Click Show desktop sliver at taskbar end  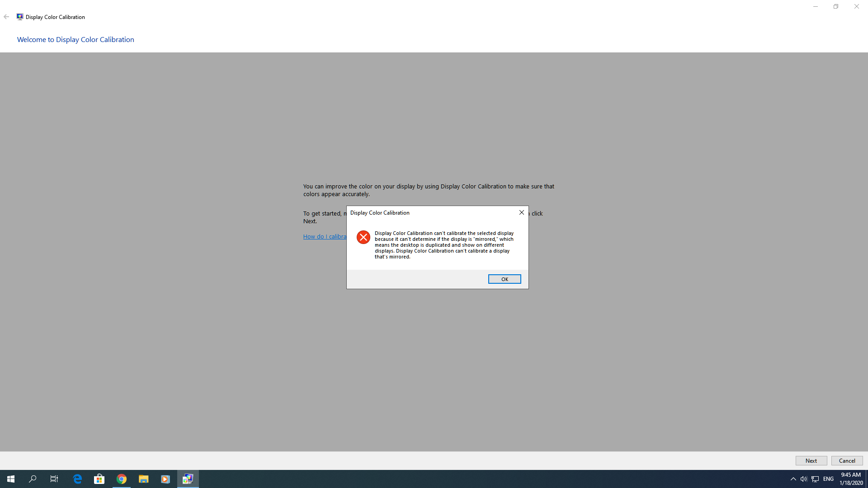pyautogui.click(x=867, y=479)
